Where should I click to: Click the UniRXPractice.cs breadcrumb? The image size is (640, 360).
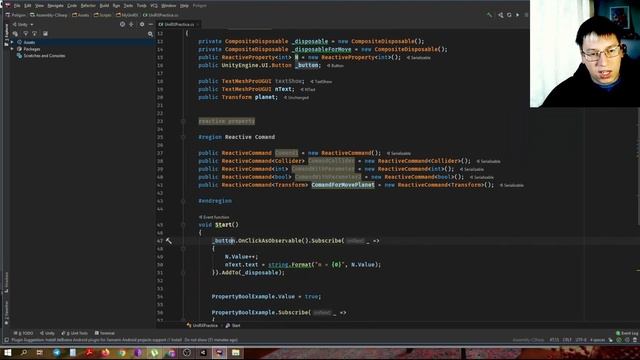coord(161,15)
